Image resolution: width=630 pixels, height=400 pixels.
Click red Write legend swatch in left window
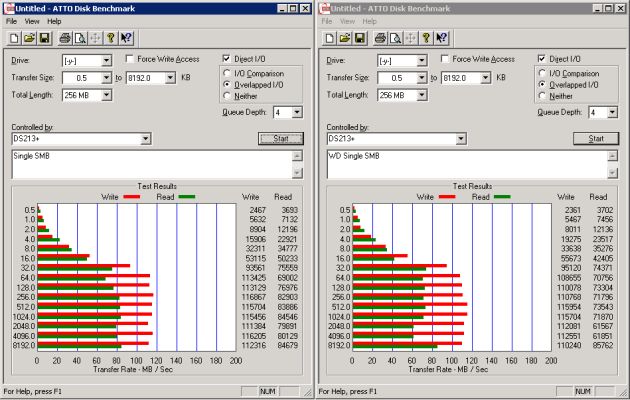tap(131, 197)
